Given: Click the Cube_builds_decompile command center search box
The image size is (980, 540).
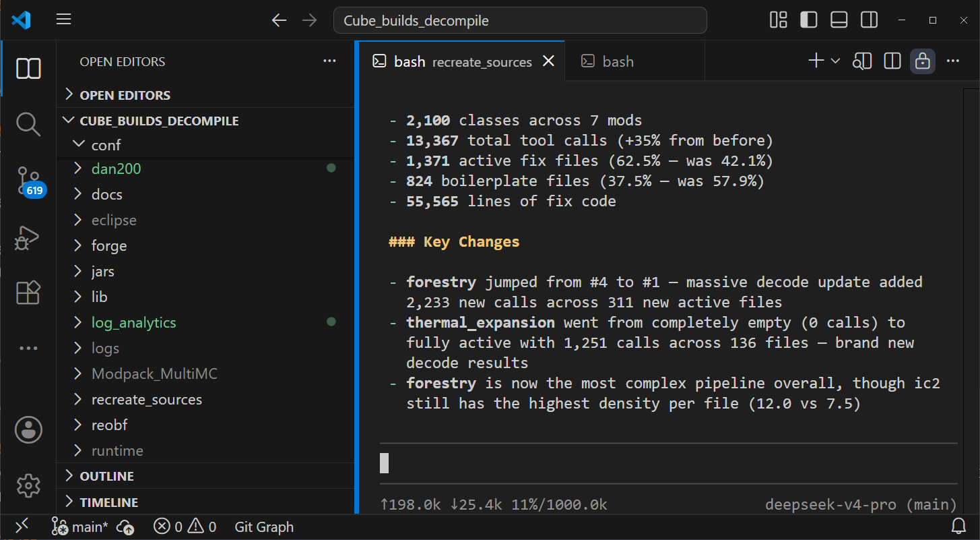Looking at the screenshot, I should [x=520, y=20].
